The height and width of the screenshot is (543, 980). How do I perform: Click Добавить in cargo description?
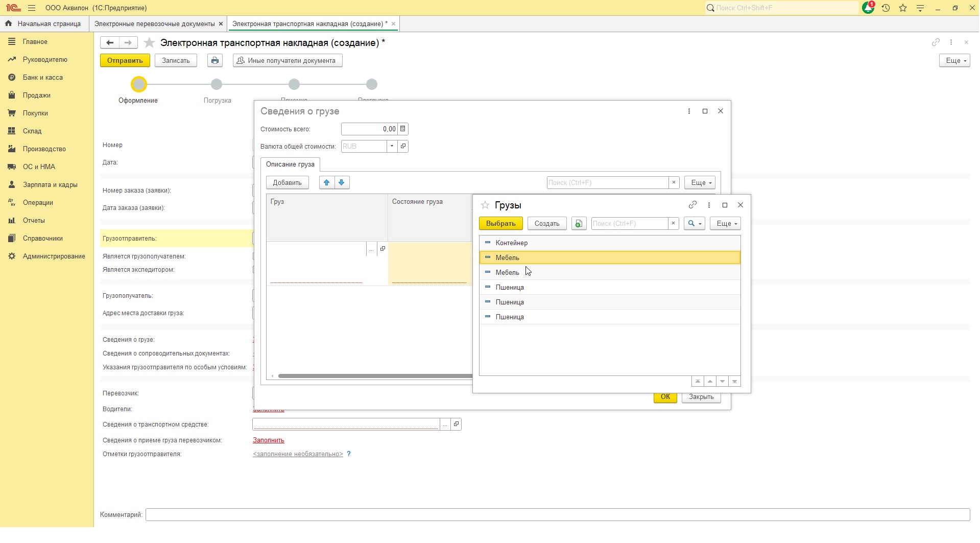288,183
